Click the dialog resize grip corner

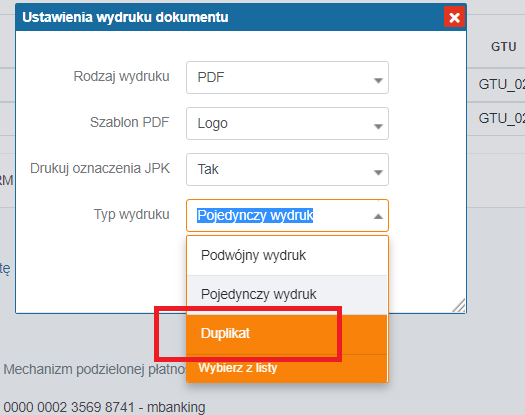coord(459,305)
